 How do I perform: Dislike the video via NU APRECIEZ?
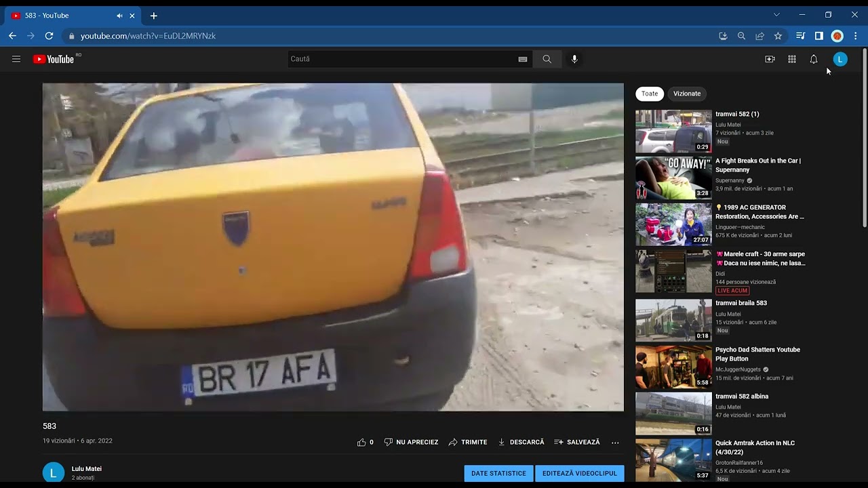click(411, 442)
